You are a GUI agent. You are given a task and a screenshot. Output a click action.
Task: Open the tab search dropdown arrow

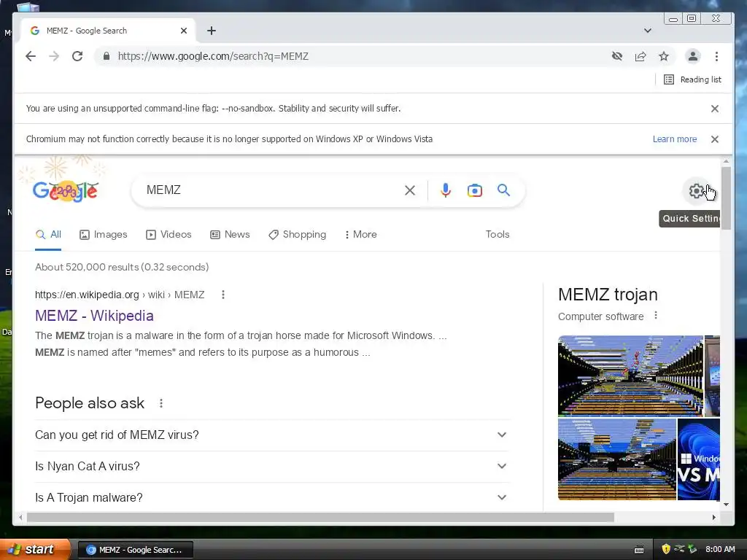click(x=648, y=31)
